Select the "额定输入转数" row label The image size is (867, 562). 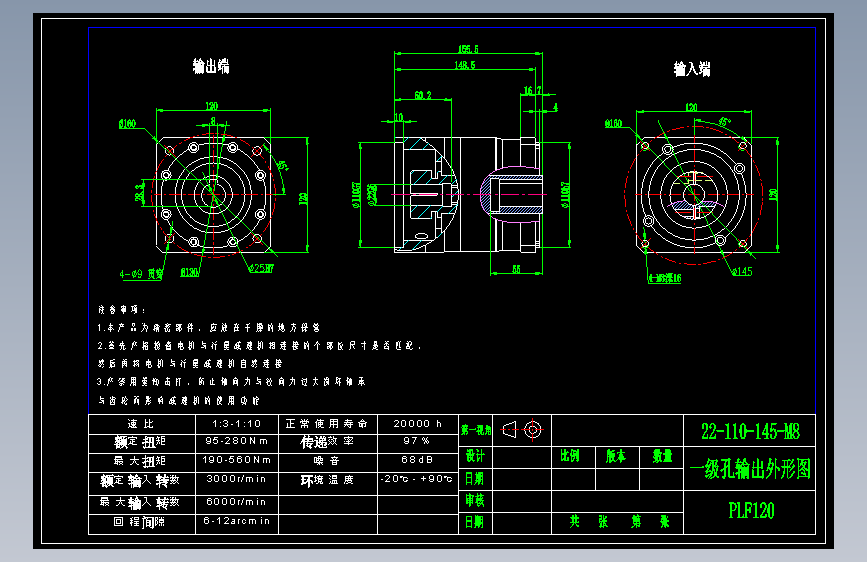(140, 481)
